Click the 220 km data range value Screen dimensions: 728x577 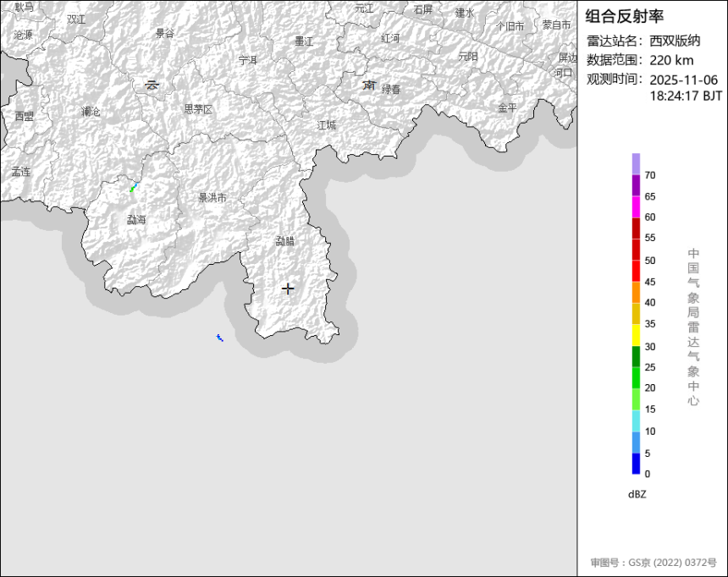[x=671, y=60]
